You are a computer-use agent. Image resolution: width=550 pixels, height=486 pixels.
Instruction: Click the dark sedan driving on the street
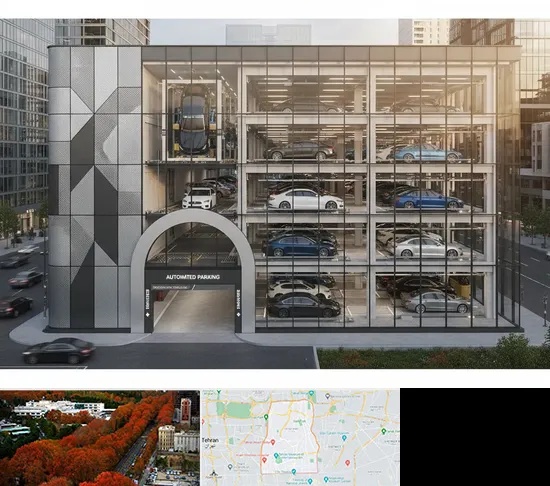tap(59, 351)
